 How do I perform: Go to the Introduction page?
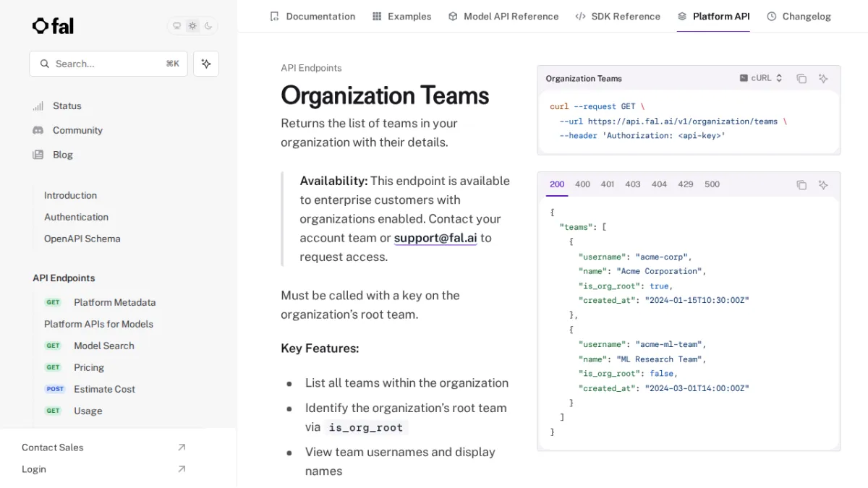tap(70, 195)
